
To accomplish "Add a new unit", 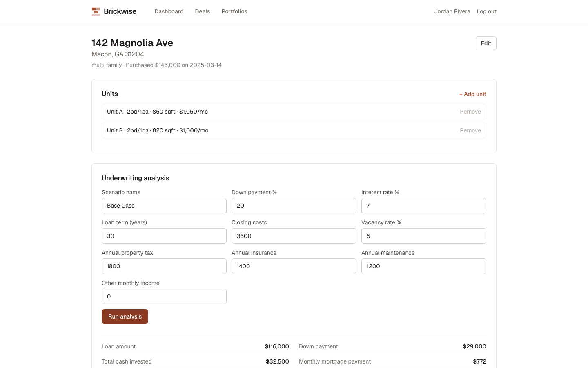I will [x=472, y=94].
